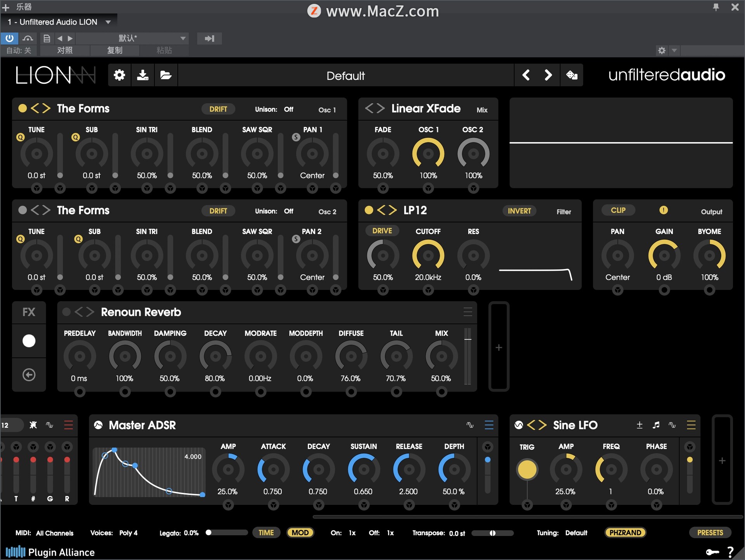Select the FX tab
Viewport: 745px width, 560px height.
(x=29, y=312)
